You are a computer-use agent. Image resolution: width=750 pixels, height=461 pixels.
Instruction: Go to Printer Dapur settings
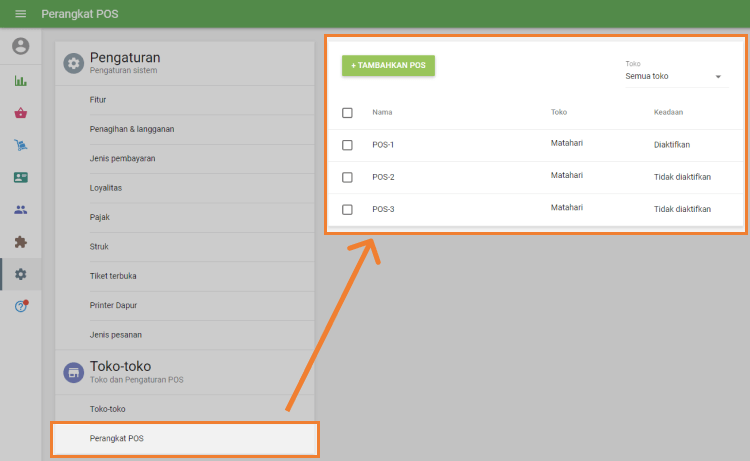click(x=115, y=304)
